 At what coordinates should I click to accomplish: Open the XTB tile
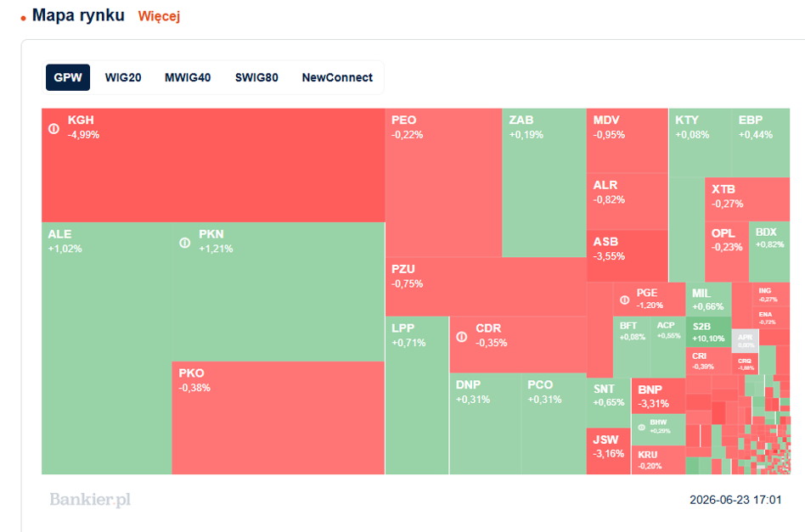747,199
